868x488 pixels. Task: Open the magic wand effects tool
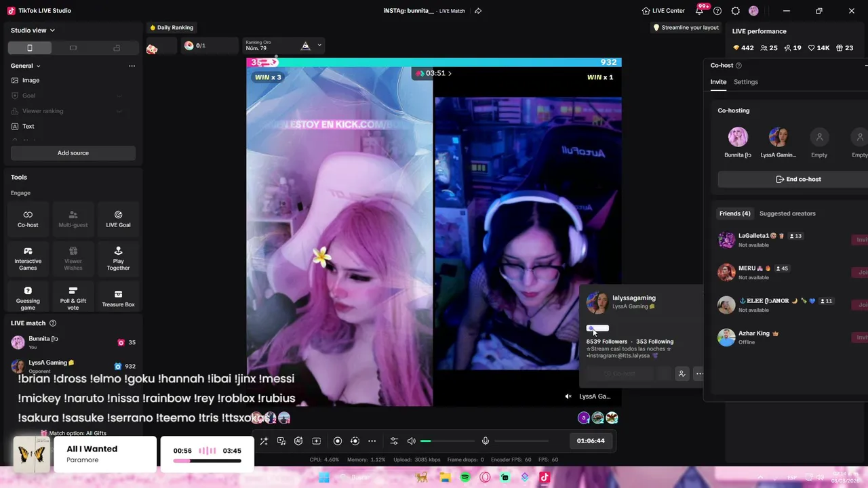point(264,441)
